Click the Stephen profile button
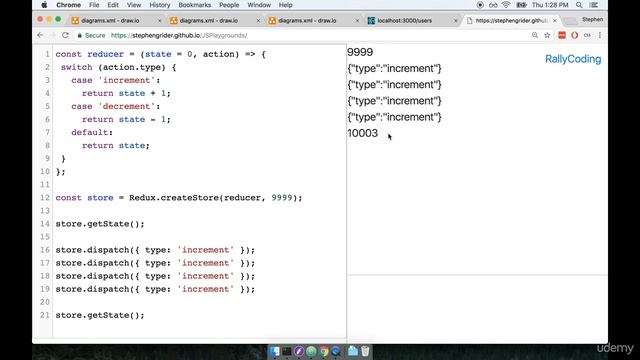640x360 pixels. point(592,19)
